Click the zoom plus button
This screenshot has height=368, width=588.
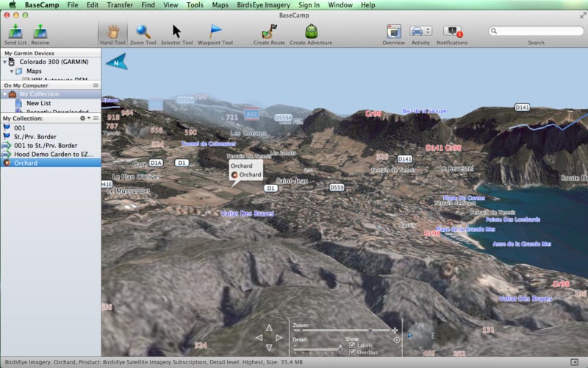pyautogui.click(x=395, y=330)
